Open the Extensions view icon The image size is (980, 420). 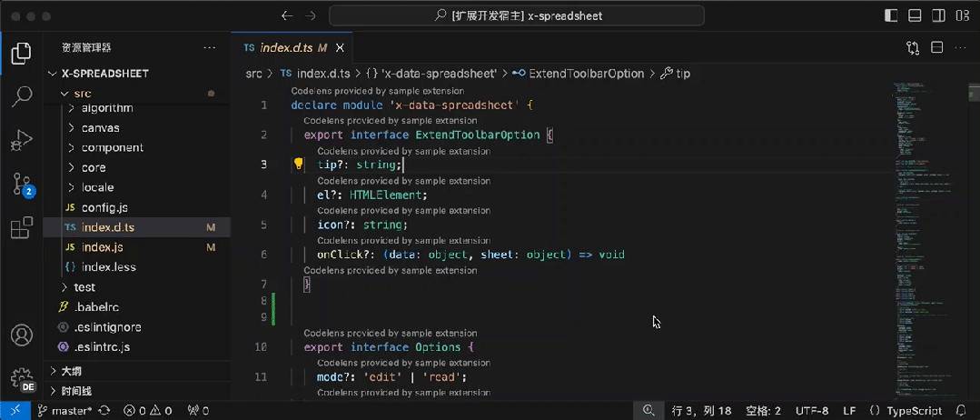pyautogui.click(x=21, y=228)
